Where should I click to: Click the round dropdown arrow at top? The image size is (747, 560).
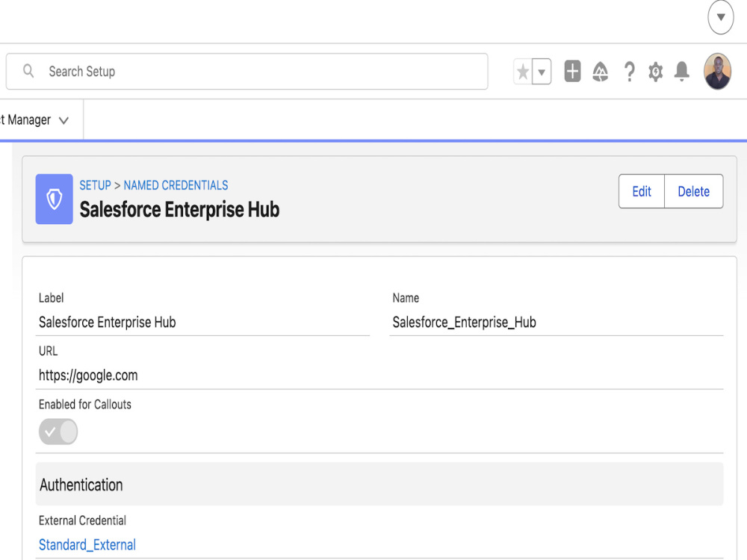721,17
